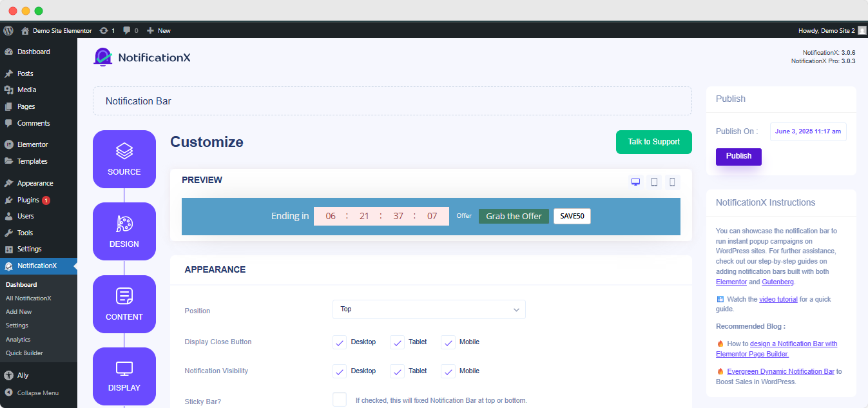Click the Publish button
This screenshot has width=868, height=408.
(x=738, y=157)
